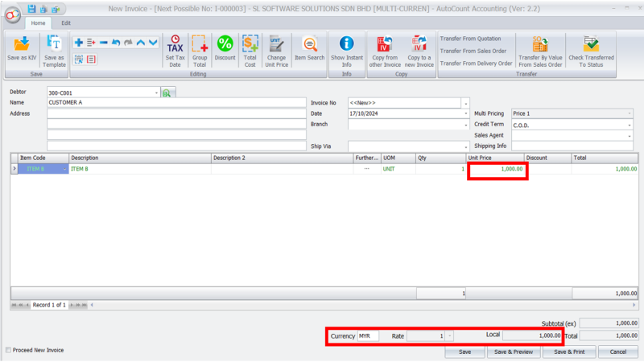Image resolution: width=644 pixels, height=362 pixels.
Task: Click the grey redo arrow icon
Action: [128, 43]
